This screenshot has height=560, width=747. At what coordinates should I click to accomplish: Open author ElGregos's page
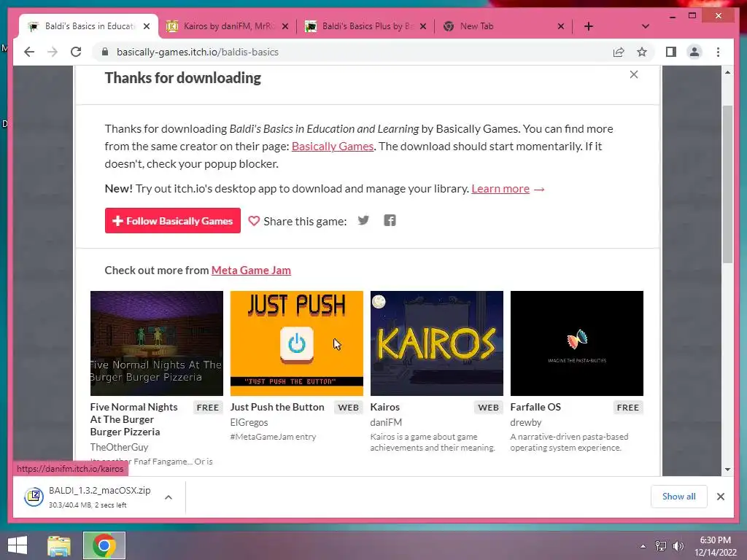[249, 422]
